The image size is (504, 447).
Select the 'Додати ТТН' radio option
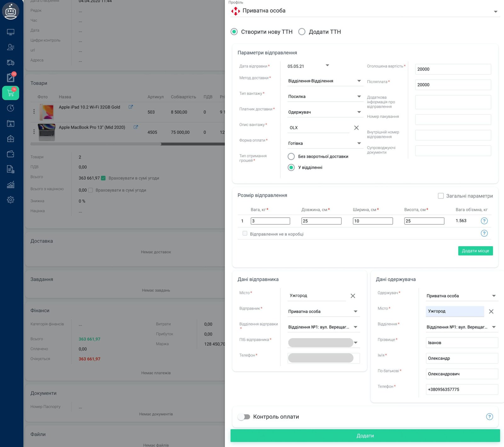302,32
